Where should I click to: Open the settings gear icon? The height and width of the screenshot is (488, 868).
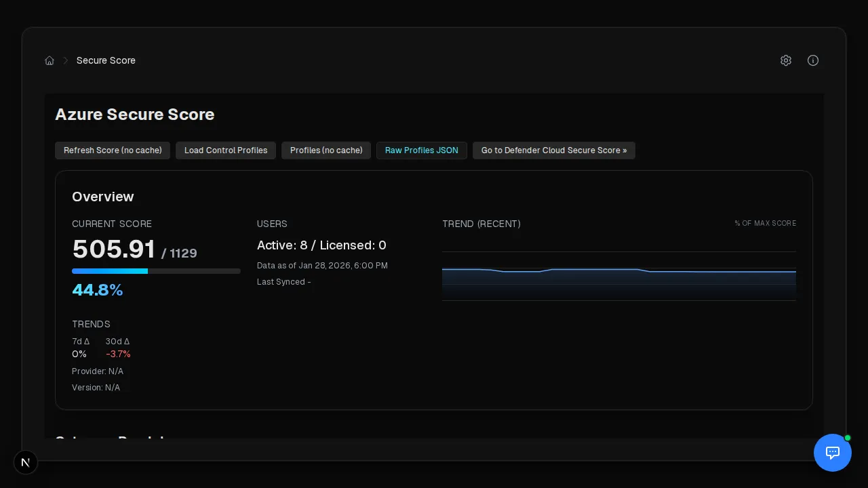click(786, 60)
